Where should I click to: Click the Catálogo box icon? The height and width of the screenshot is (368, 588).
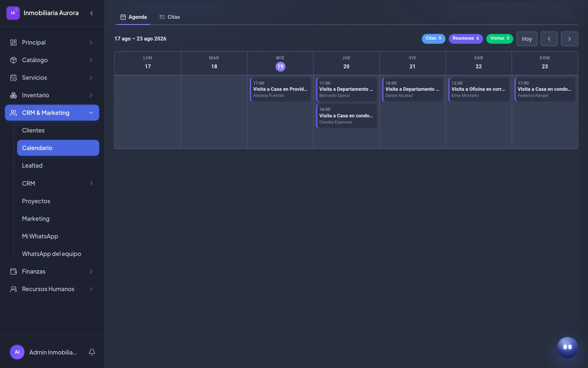tap(13, 60)
